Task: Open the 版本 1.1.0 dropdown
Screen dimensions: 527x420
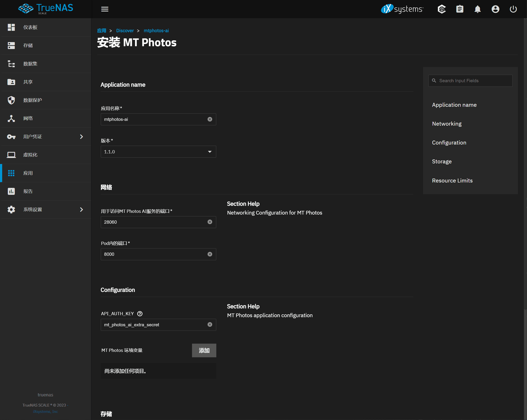Action: [x=158, y=152]
